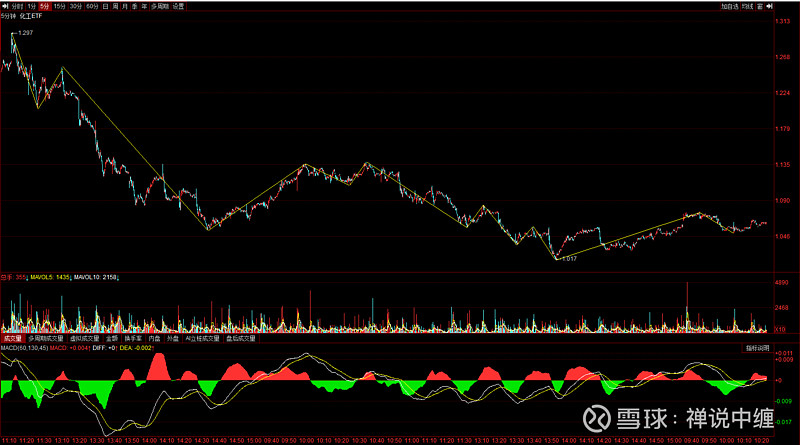
Task: Select the 成交量 volume indicator tab
Action: point(13,338)
